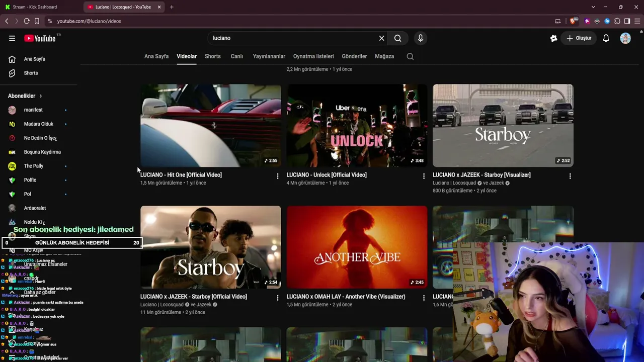
Task: Open the Yayınlananlar tab
Action: [269, 56]
